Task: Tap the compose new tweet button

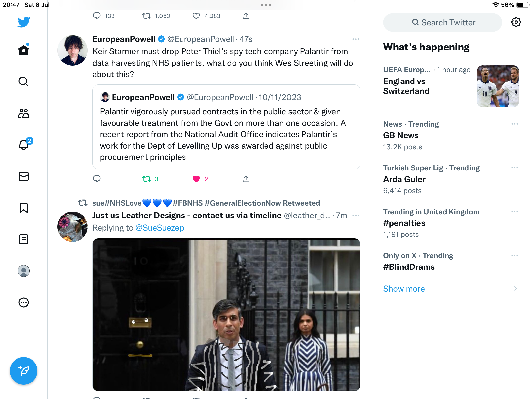Action: (24, 371)
